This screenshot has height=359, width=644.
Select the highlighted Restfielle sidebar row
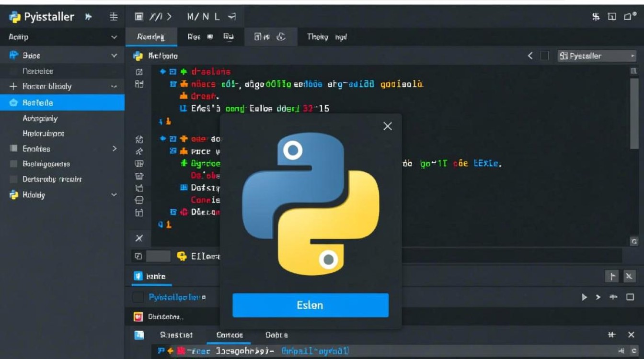(62, 102)
